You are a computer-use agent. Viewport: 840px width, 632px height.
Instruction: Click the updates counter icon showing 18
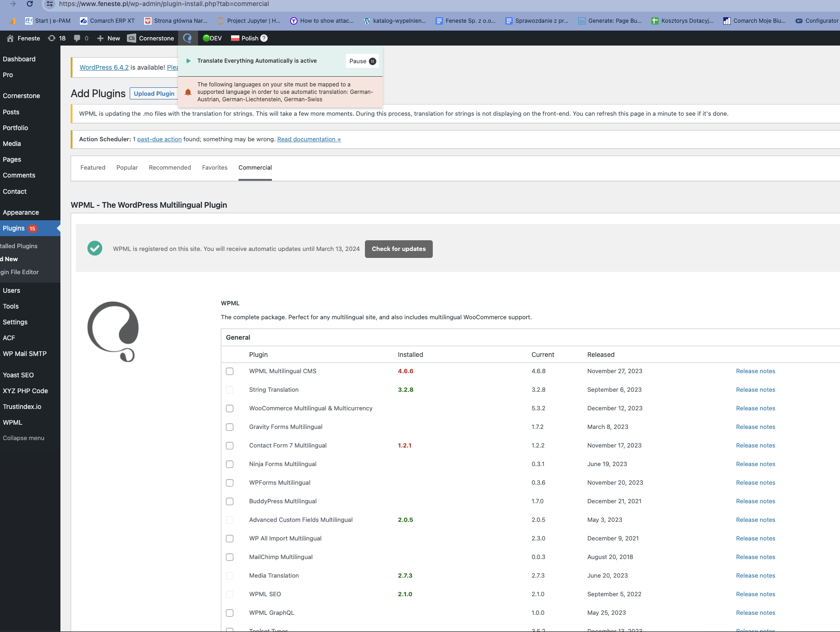(x=57, y=38)
